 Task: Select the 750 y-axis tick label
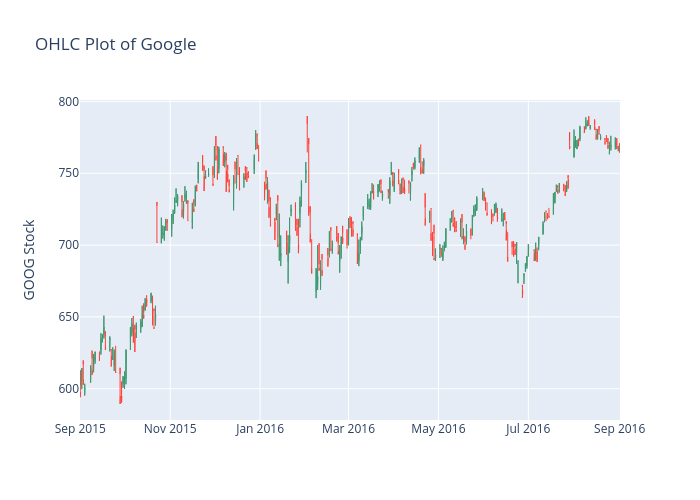[x=68, y=173]
